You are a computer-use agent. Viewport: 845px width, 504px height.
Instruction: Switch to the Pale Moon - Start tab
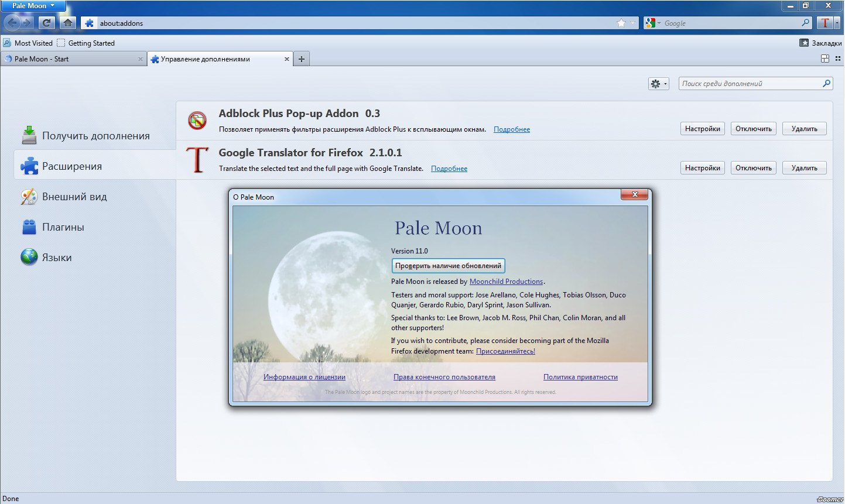coord(74,59)
